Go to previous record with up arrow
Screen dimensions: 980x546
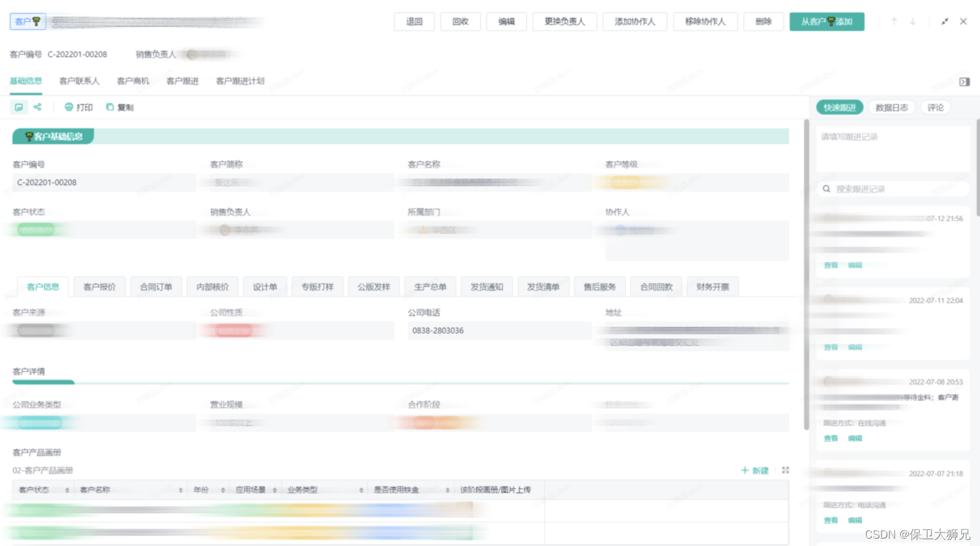click(894, 22)
